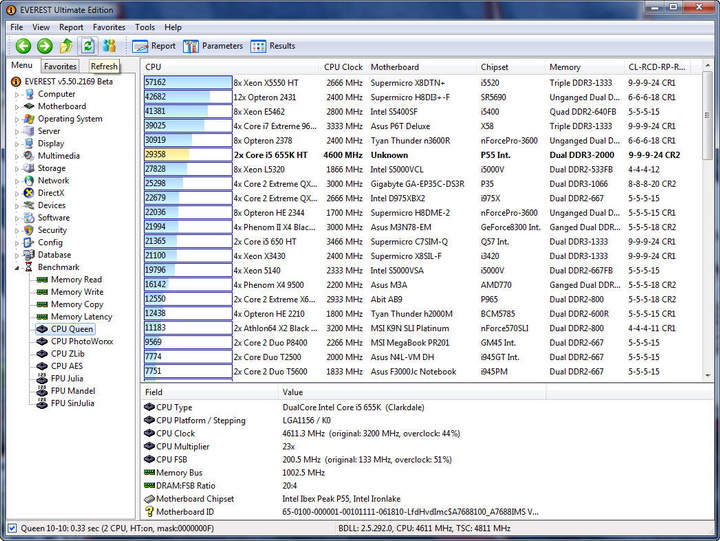Toggle the status bar checkbox
The image size is (720, 541).
(12, 529)
